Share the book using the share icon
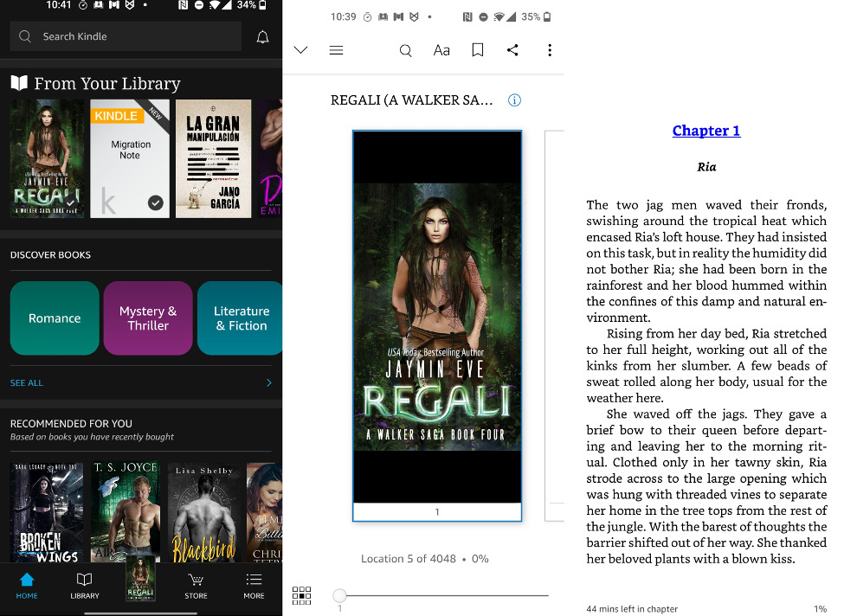Image resolution: width=844 pixels, height=616 pixels. pyautogui.click(x=513, y=50)
